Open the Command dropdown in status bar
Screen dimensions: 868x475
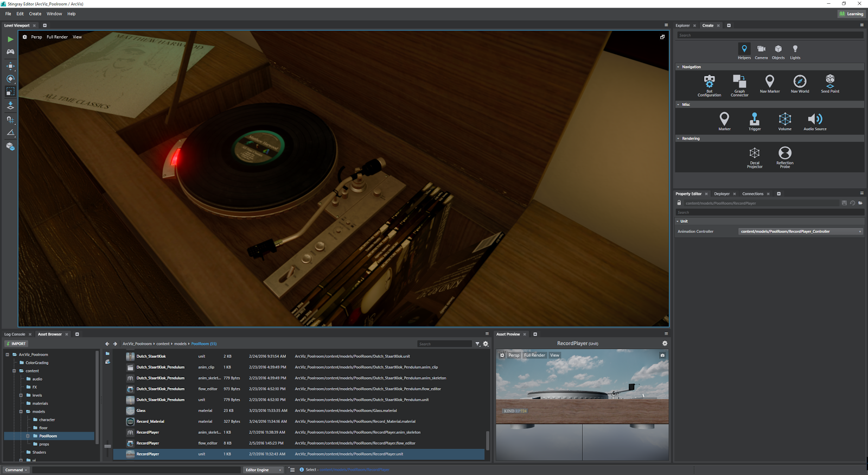coord(16,470)
